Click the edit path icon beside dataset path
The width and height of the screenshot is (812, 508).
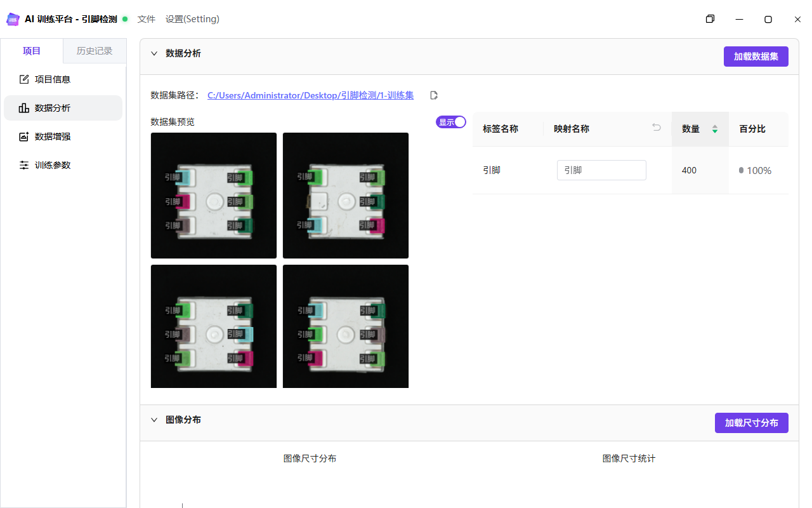(434, 95)
